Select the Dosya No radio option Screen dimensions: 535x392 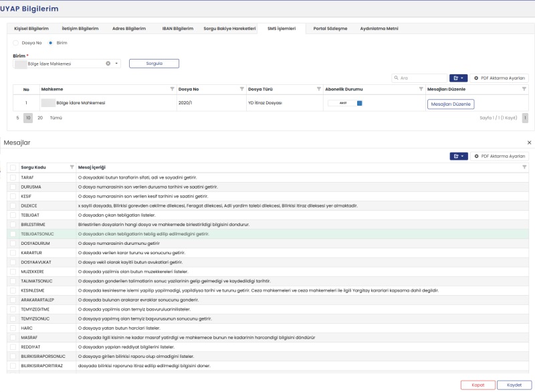(x=17, y=43)
